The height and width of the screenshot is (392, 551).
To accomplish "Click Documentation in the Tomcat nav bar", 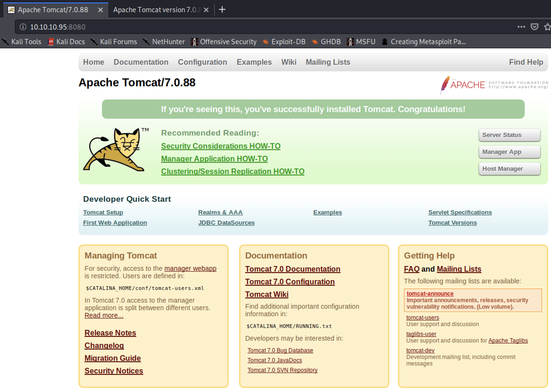I will pyautogui.click(x=141, y=62).
